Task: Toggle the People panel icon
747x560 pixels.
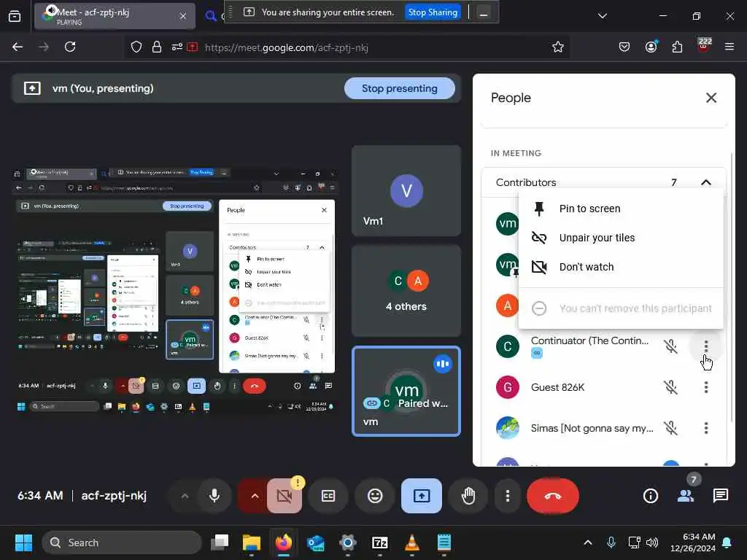Action: click(686, 496)
